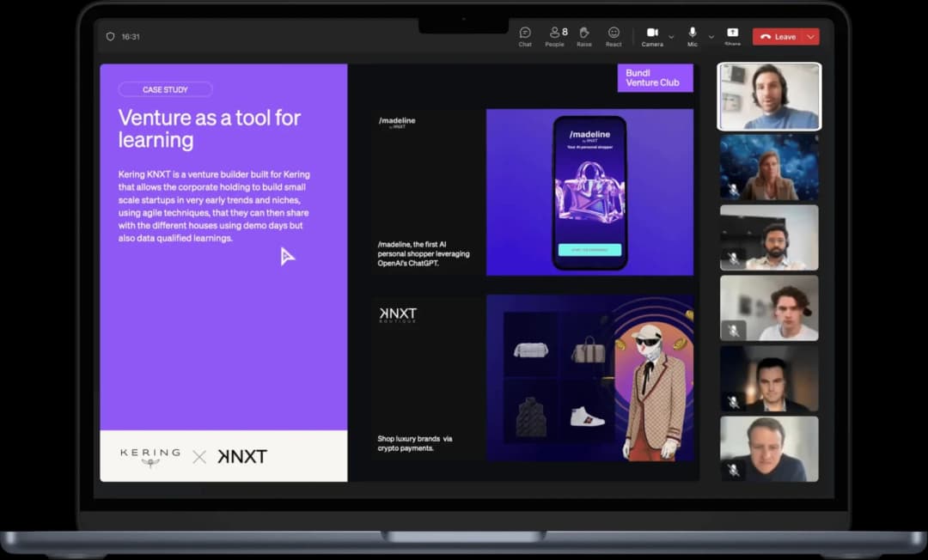The height and width of the screenshot is (560, 928).
Task: Click the teal button on phone mockup
Action: 589,250
